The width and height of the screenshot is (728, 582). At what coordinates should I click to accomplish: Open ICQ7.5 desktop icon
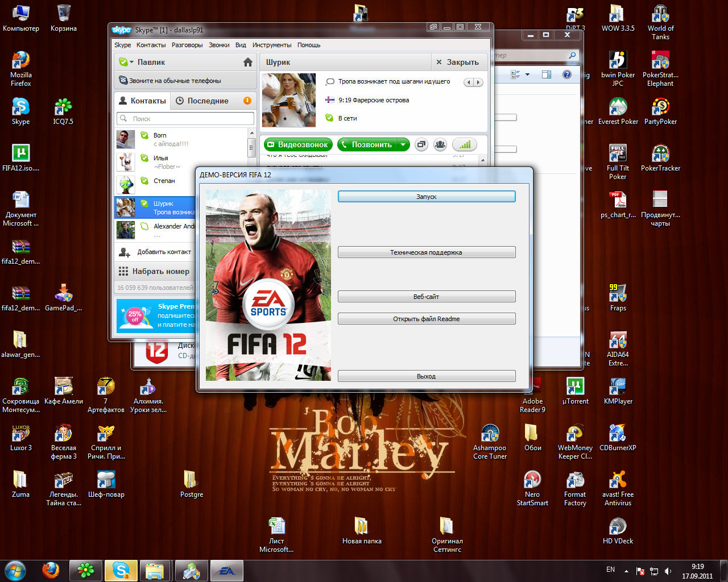coord(63,111)
